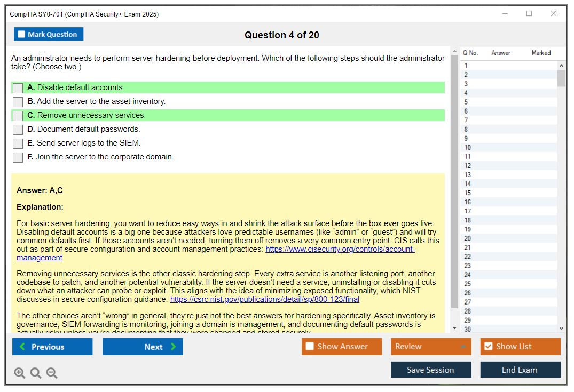574x392 pixels.
Task: Click the zoom-in magnifier icon
Action: click(20, 373)
